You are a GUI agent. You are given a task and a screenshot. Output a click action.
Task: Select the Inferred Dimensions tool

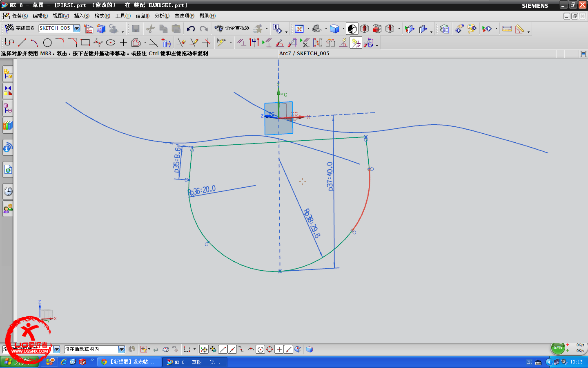222,42
